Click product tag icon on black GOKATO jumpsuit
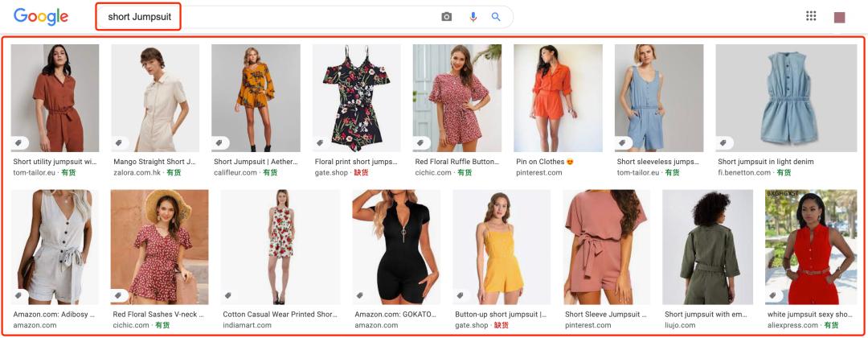Viewport: 868px width, 338px height. coord(360,295)
